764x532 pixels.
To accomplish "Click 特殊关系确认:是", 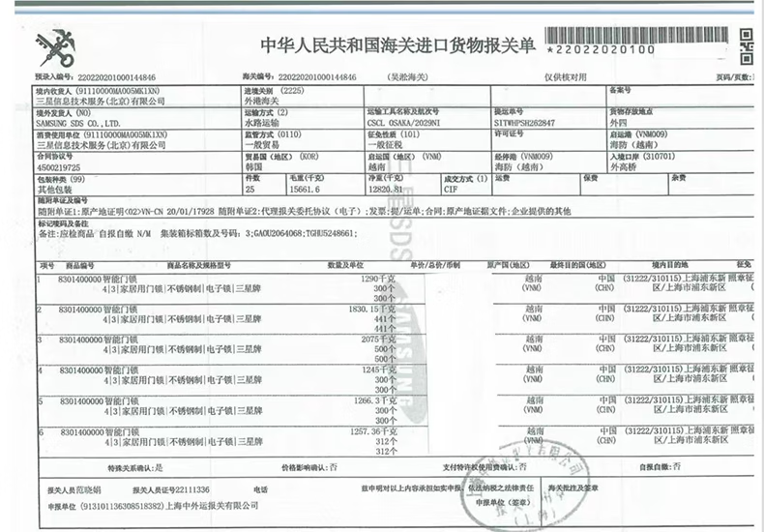I will click(x=135, y=469).
